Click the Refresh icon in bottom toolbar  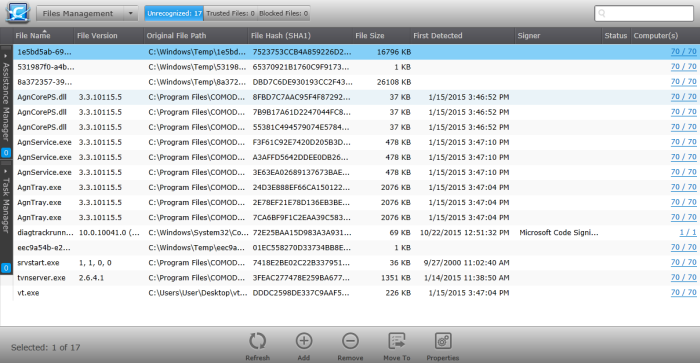click(258, 342)
